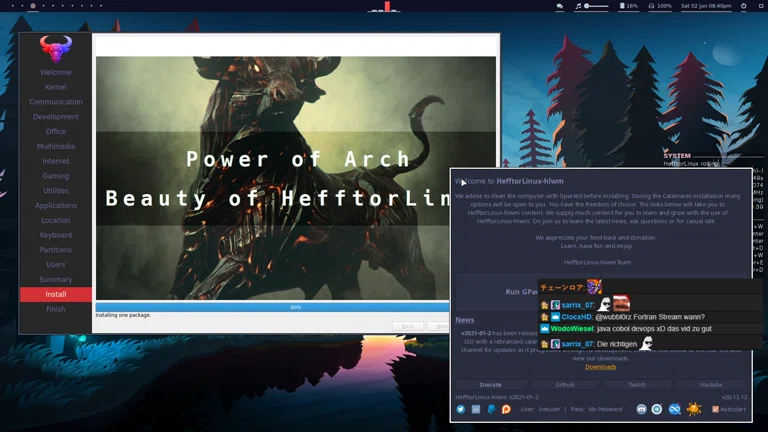Click the HefftorLinux bull logo in installer
Image resolution: width=768 pixels, height=432 pixels.
55,48
